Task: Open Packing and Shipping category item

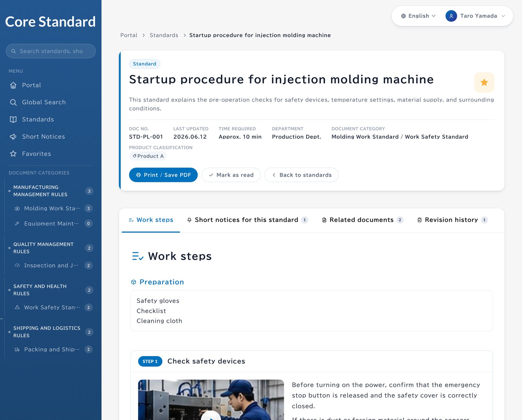Action: coord(53,349)
